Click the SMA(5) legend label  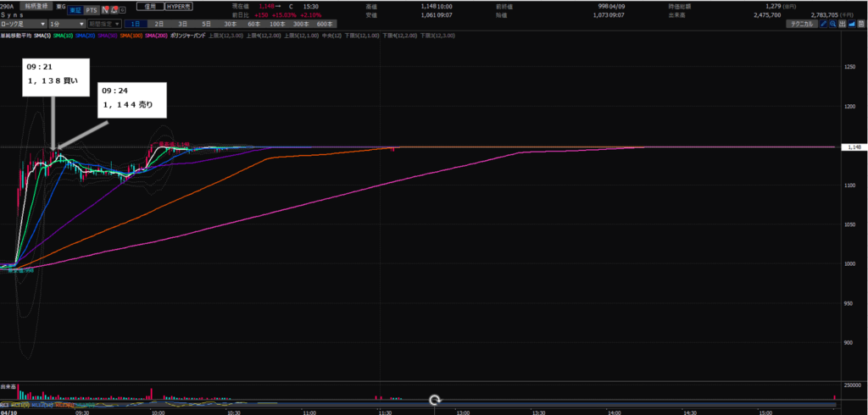click(42, 35)
